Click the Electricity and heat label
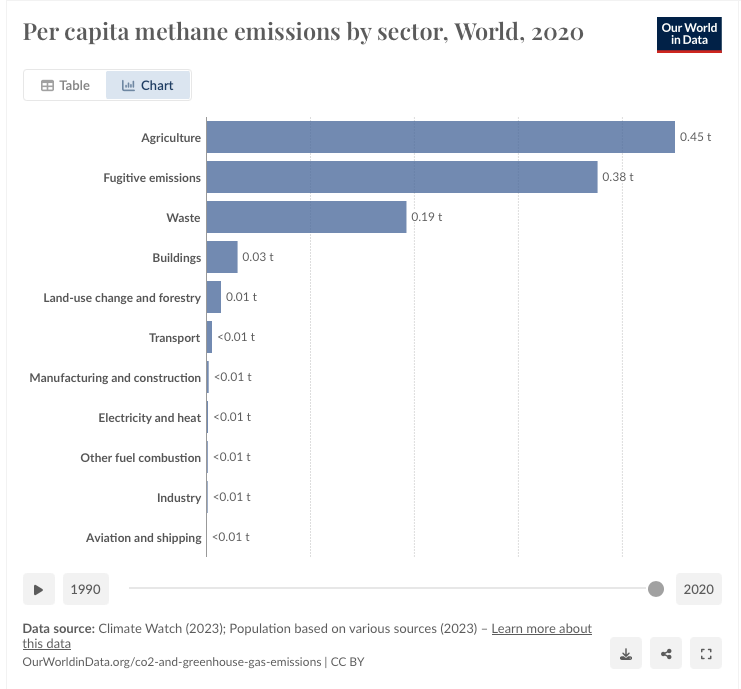 coord(149,418)
